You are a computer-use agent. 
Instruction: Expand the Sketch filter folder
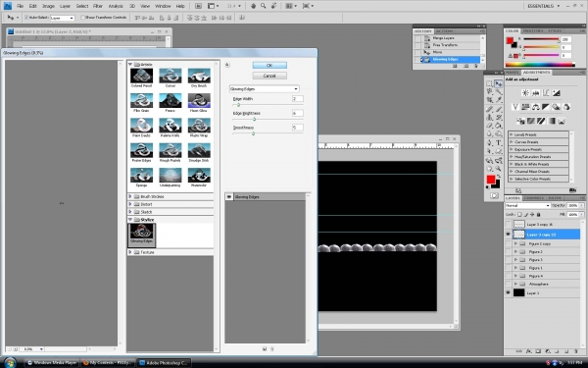tap(130, 212)
